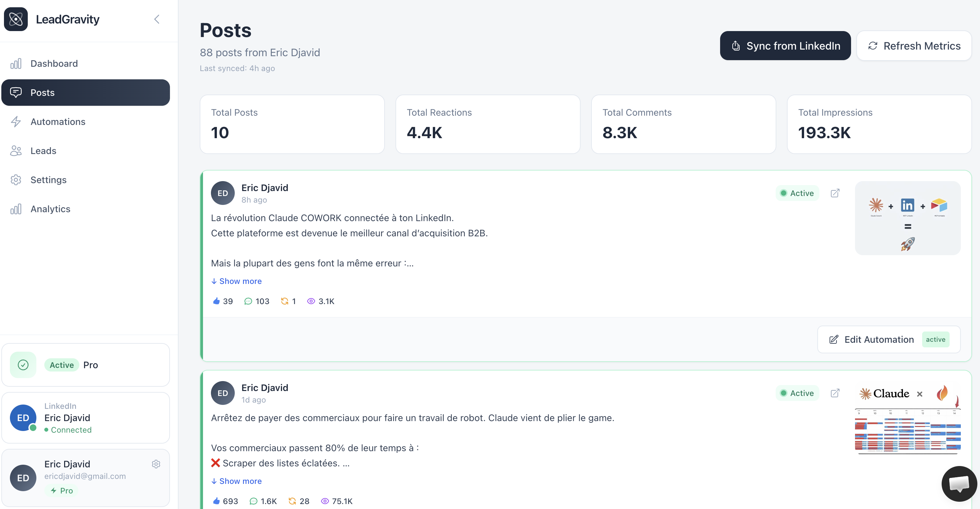980x509 pixels.
Task: Open the Dashboard from the sidebar
Action: (x=54, y=63)
